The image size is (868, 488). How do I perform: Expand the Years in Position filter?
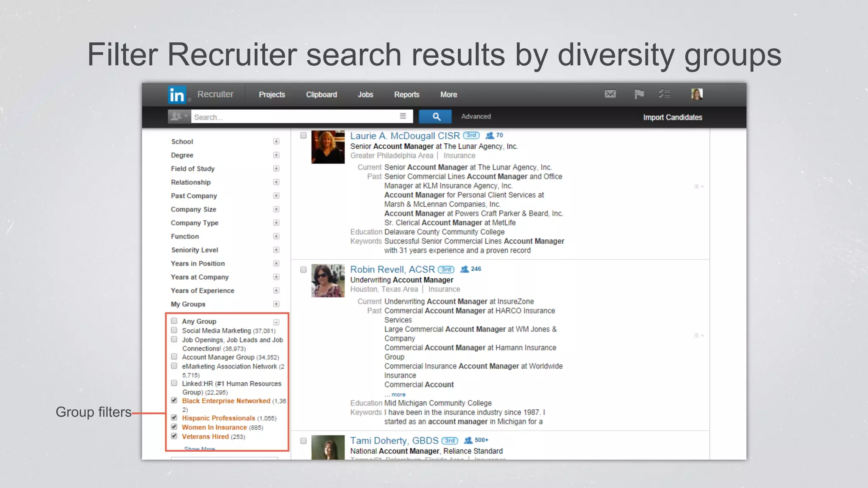click(x=276, y=263)
